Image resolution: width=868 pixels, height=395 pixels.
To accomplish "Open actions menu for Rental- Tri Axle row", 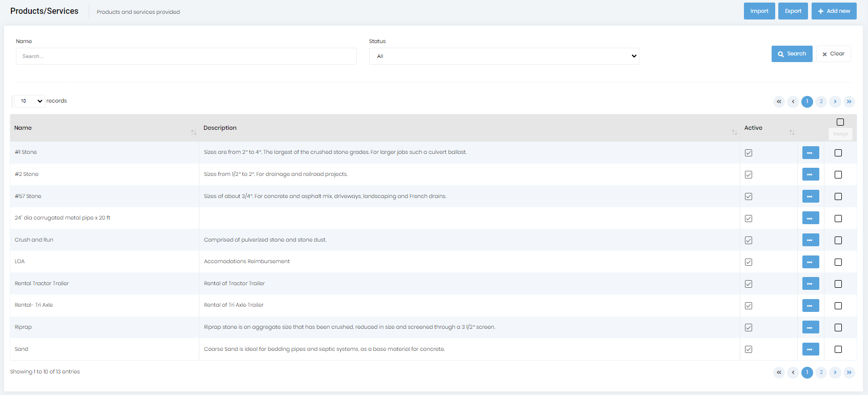I will 811,306.
